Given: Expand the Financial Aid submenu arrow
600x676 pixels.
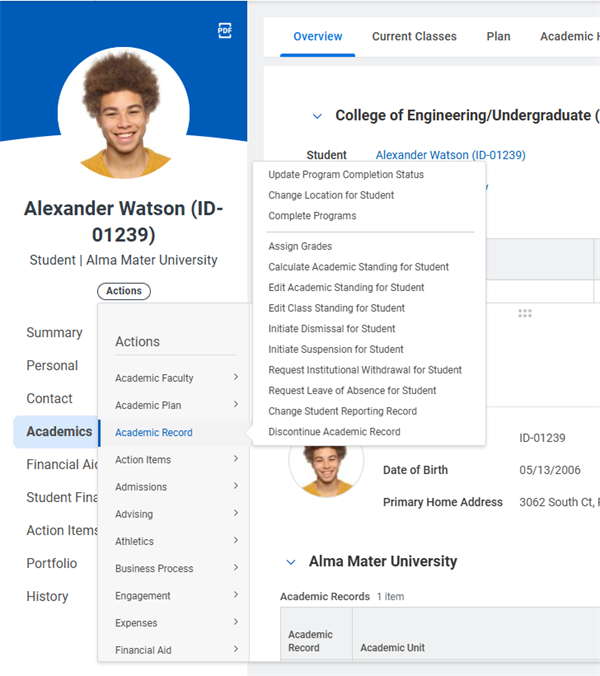Looking at the screenshot, I should tap(236, 649).
